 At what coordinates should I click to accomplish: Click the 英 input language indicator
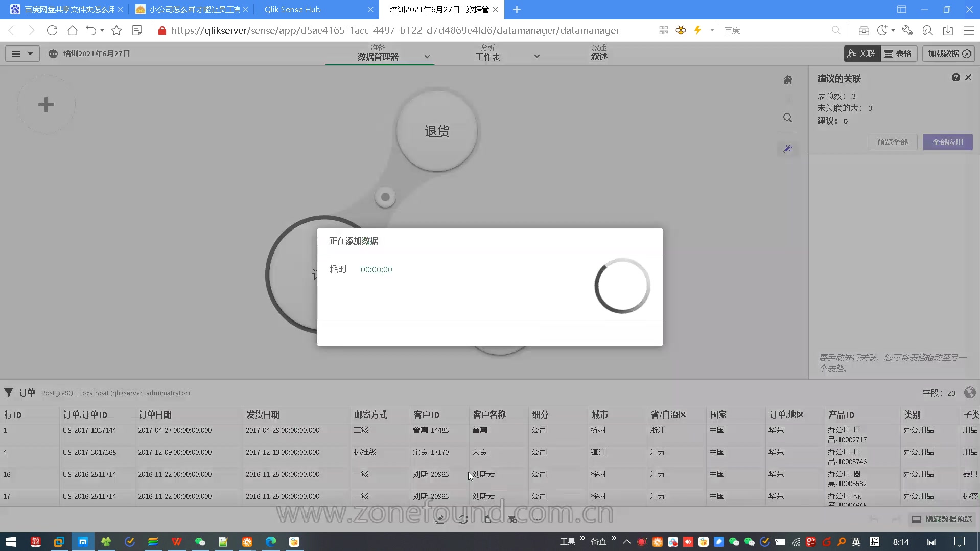(x=856, y=542)
